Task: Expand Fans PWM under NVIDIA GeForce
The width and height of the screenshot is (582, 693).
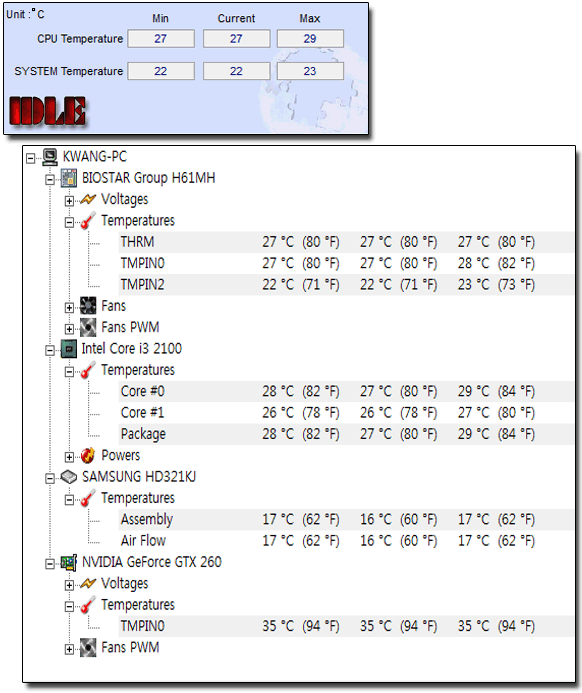Action: (x=69, y=649)
